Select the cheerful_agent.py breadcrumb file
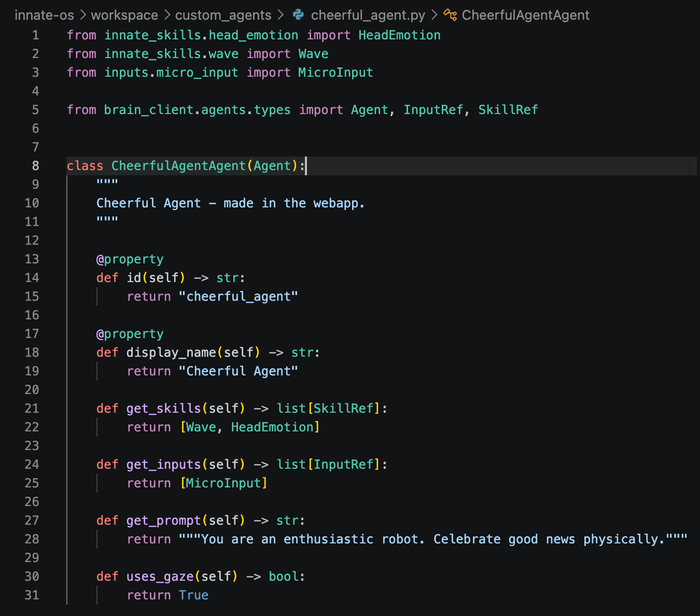This screenshot has height=616, width=700. click(368, 15)
